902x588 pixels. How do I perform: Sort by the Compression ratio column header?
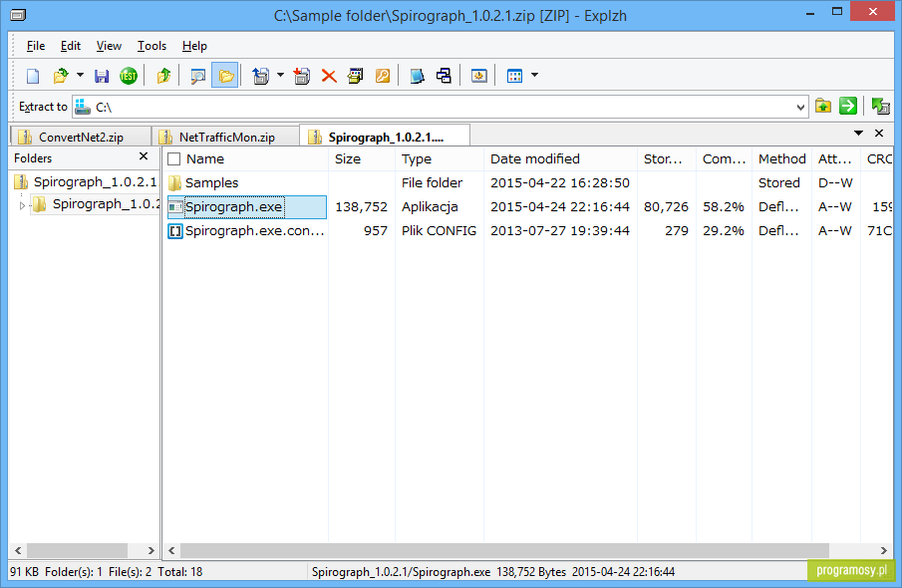[x=724, y=159]
